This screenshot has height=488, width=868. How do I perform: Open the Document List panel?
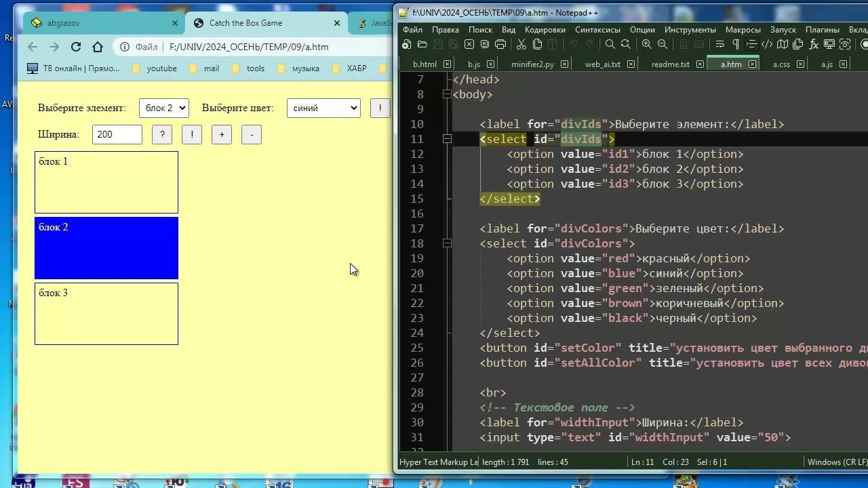798,44
